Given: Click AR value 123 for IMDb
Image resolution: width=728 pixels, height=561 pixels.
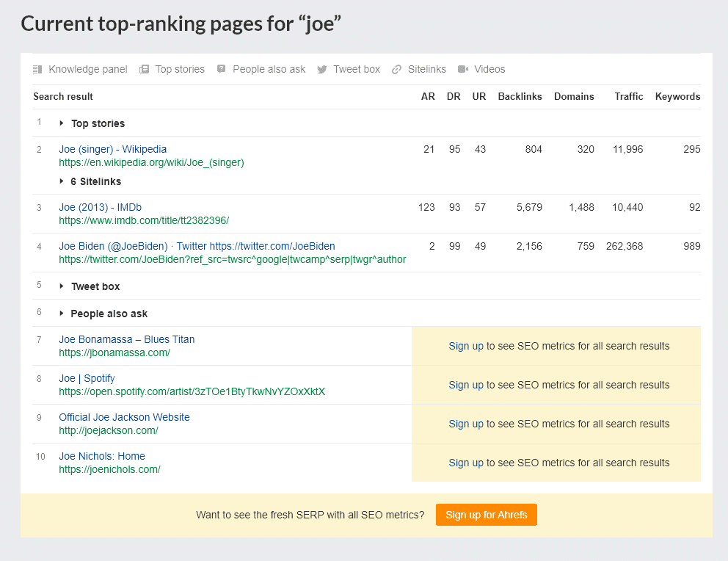Looking at the screenshot, I should [426, 207].
